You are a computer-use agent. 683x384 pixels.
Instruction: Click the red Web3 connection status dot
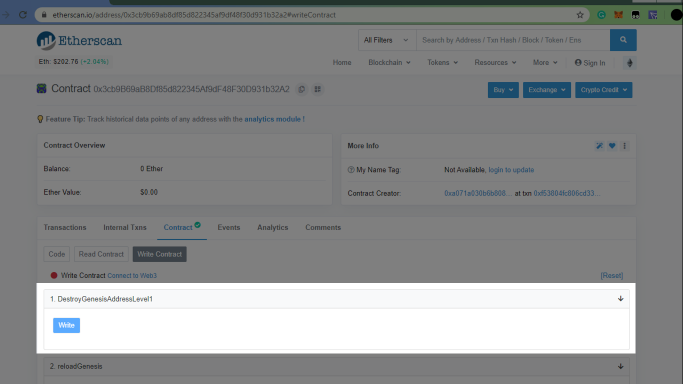54,275
